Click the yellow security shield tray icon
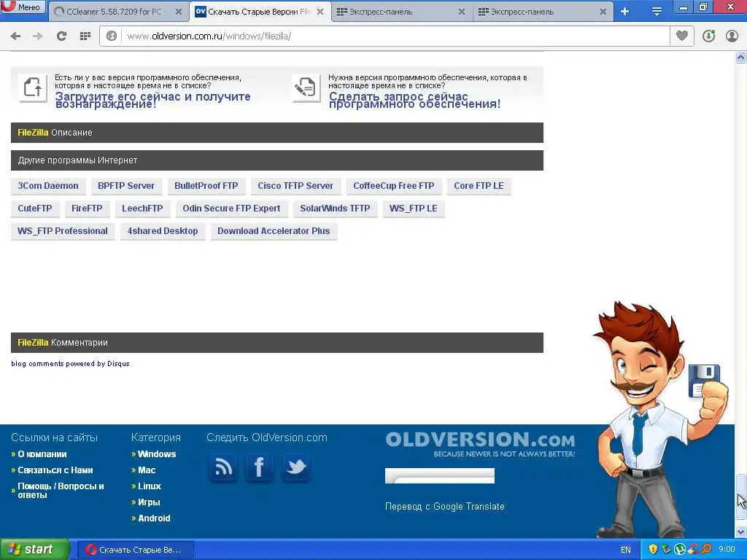 pos(653,550)
